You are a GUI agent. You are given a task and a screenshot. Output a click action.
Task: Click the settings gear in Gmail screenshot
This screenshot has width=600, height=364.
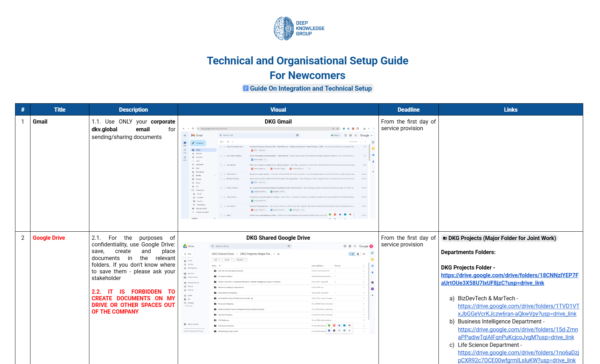[x=350, y=135]
